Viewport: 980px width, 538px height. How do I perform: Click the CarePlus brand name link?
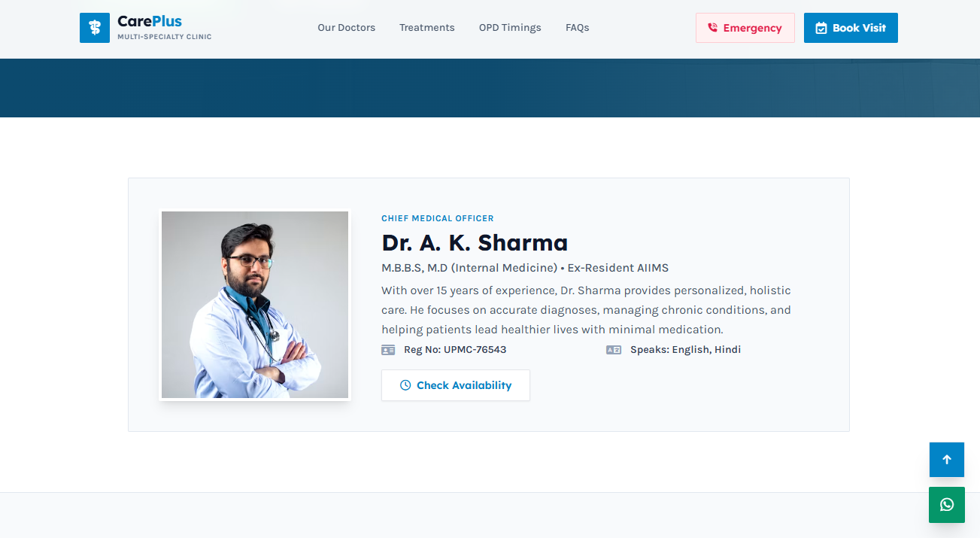pos(150,21)
